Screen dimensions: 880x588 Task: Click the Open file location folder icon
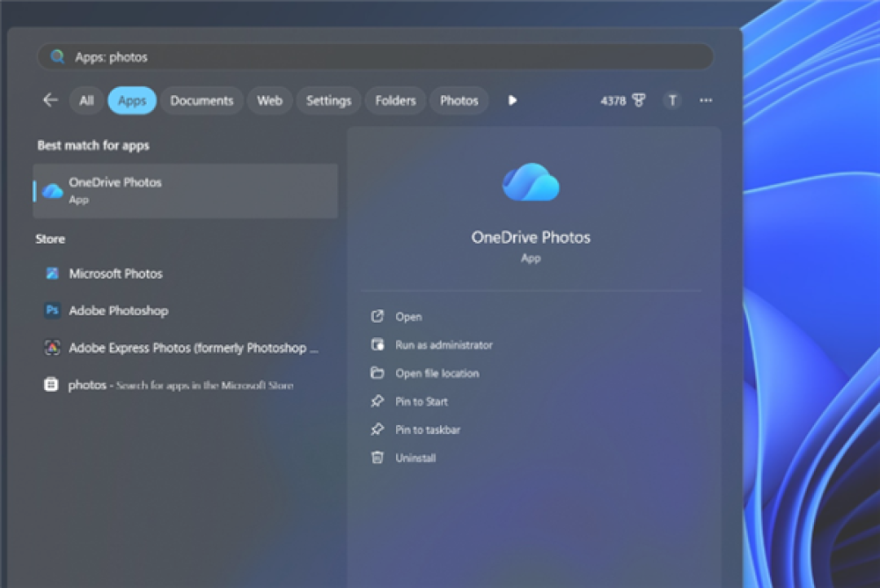[377, 372]
